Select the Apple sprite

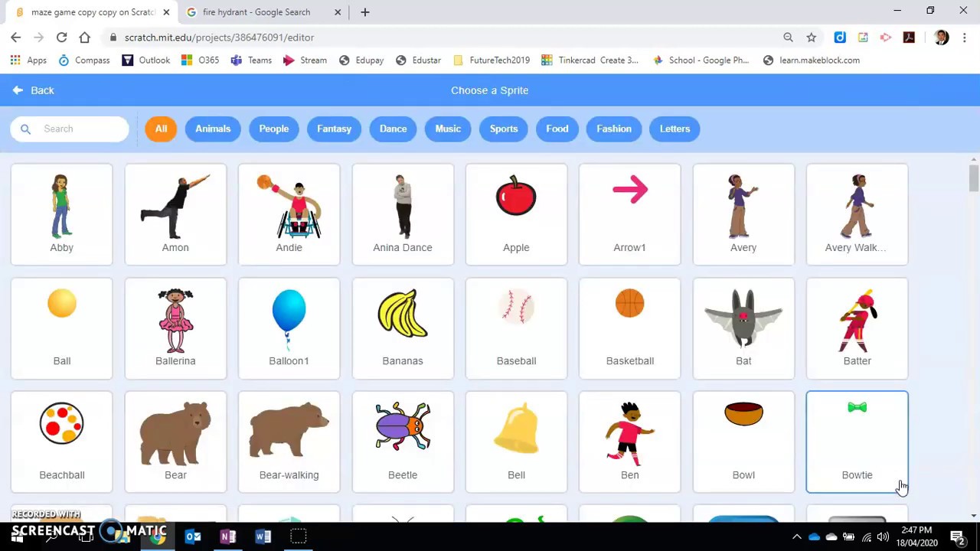[516, 214]
